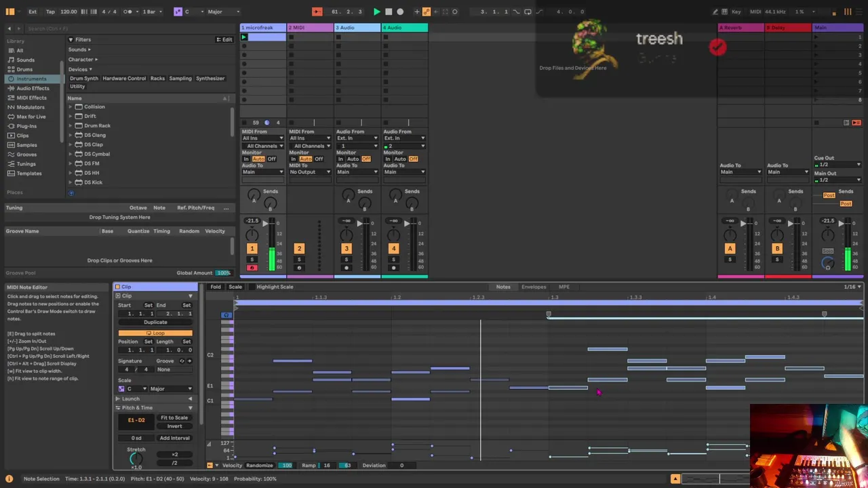Image resolution: width=868 pixels, height=488 pixels.
Task: Solo track 1 microfreak
Action: point(252,260)
